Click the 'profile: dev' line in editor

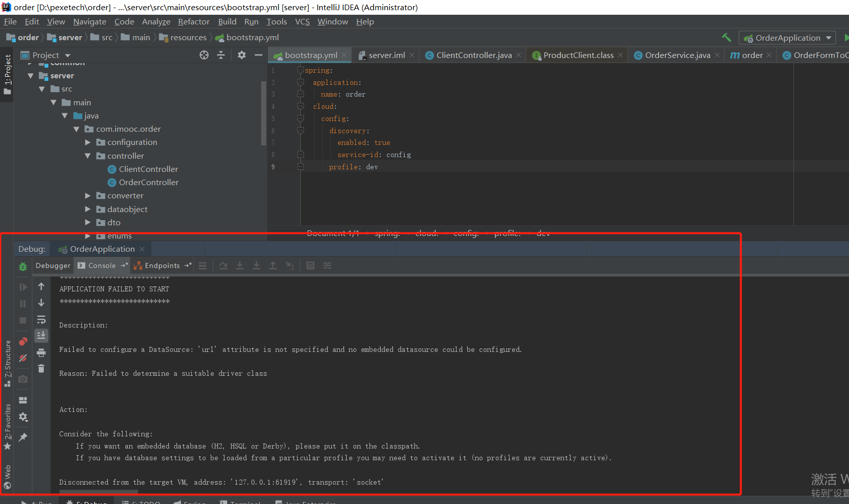click(353, 167)
